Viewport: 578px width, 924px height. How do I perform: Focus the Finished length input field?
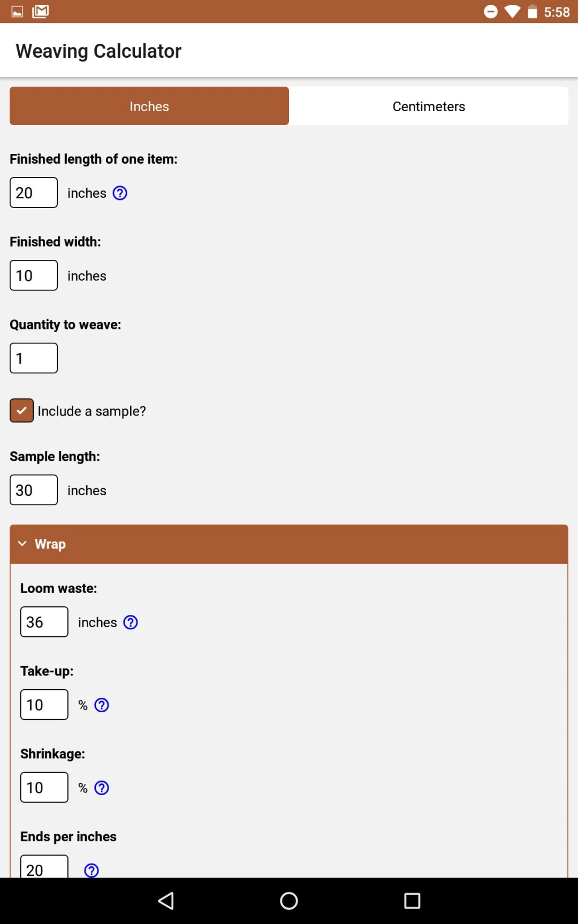click(x=34, y=193)
